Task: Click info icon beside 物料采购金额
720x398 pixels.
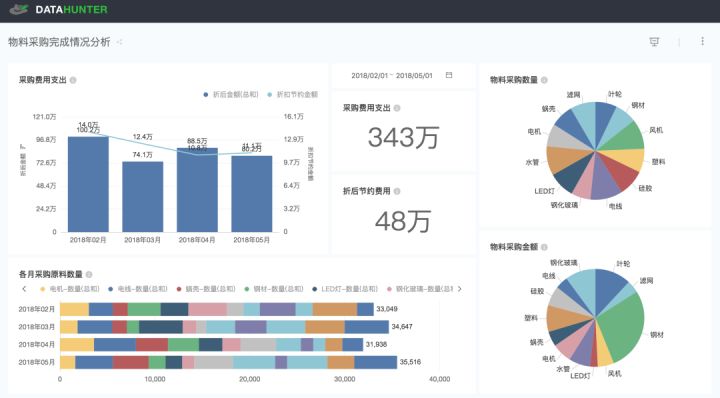Action: tap(544, 247)
